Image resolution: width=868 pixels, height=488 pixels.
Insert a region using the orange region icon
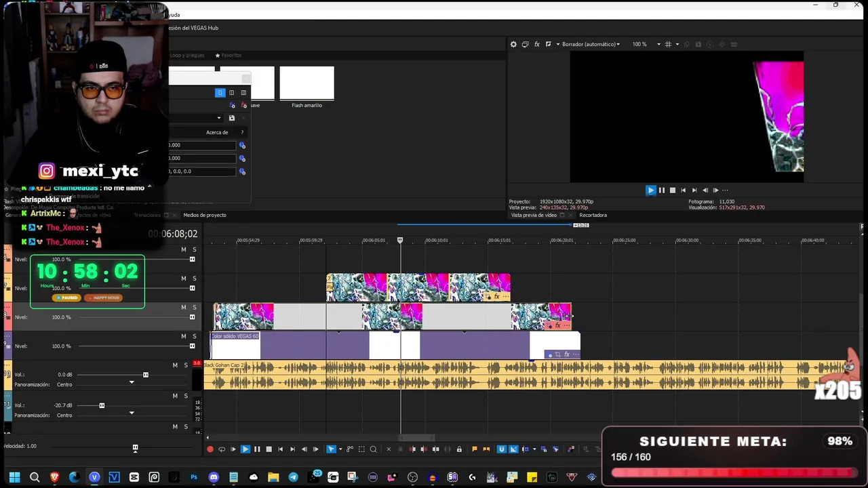[486, 449]
